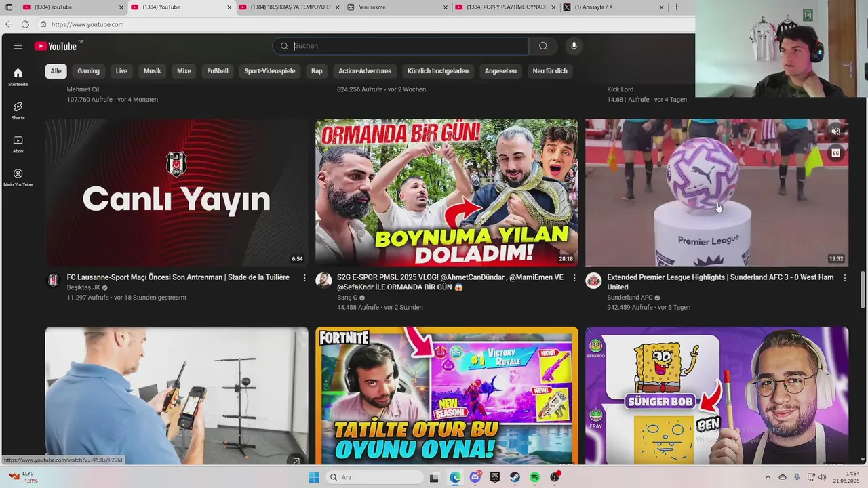Open Mehmet Cil channel link

[83, 89]
